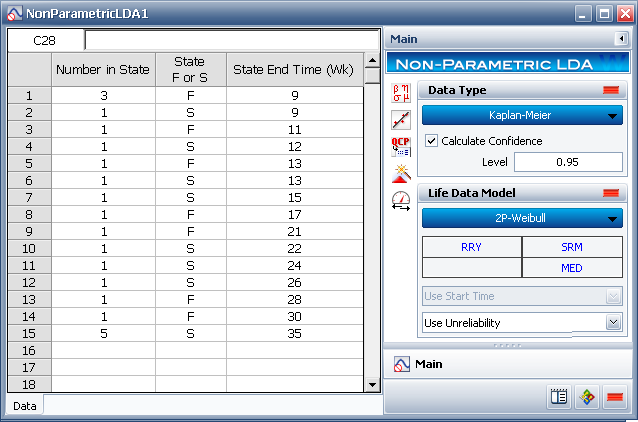Open the Use Unreliability dropdown
Viewport: 638px width, 422px height.
coord(522,322)
